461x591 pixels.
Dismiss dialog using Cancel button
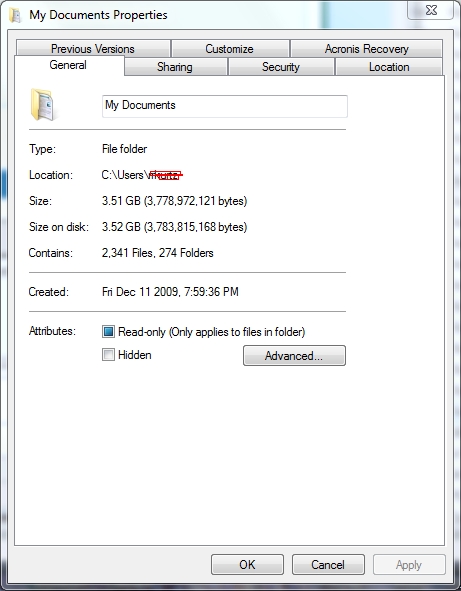click(x=328, y=564)
